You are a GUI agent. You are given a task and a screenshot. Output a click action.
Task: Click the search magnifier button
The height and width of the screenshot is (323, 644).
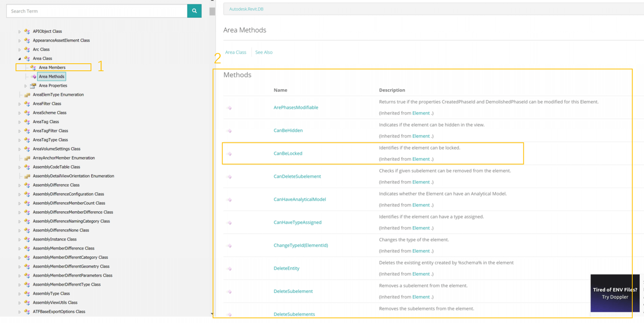click(194, 11)
